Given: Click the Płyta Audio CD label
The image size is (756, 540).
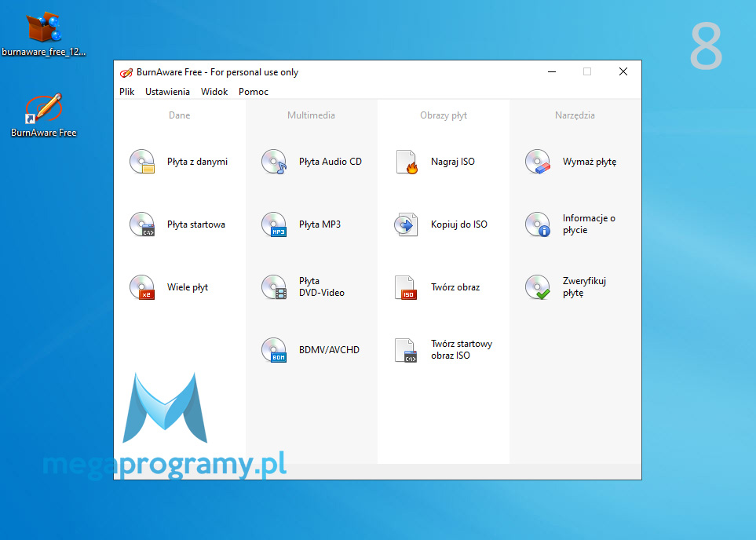Looking at the screenshot, I should coord(331,162).
